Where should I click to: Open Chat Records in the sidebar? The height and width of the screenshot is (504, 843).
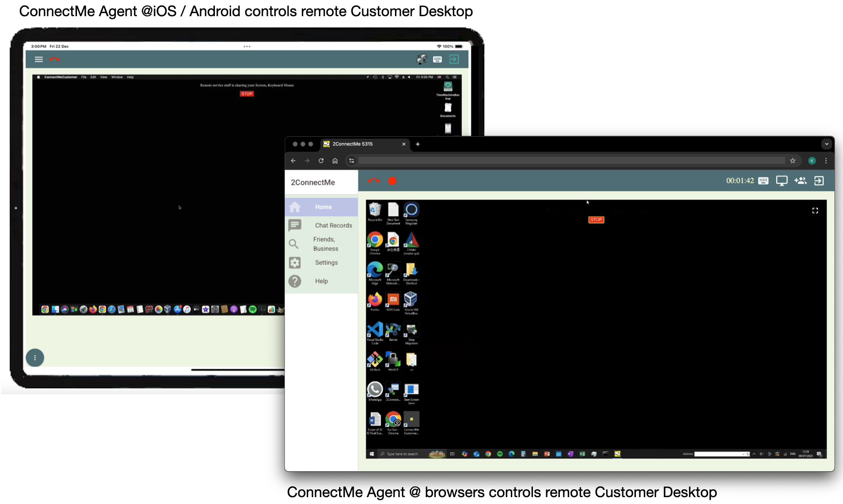pyautogui.click(x=321, y=226)
